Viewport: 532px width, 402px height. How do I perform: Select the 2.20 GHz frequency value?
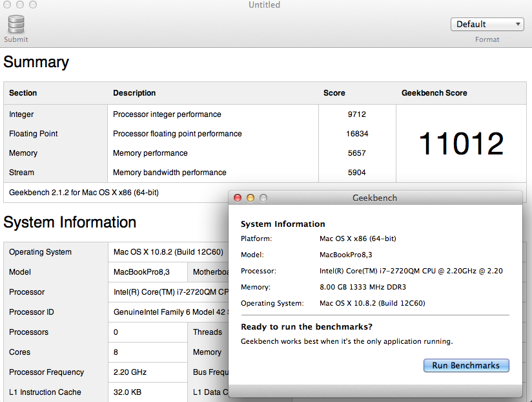tap(130, 372)
